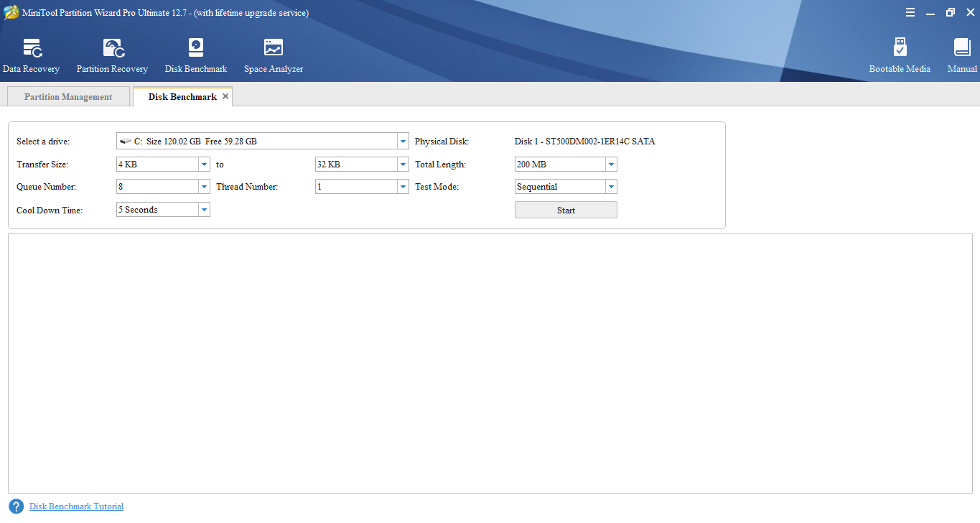This screenshot has width=980, height=523.
Task: Create Bootable Media
Action: 900,56
